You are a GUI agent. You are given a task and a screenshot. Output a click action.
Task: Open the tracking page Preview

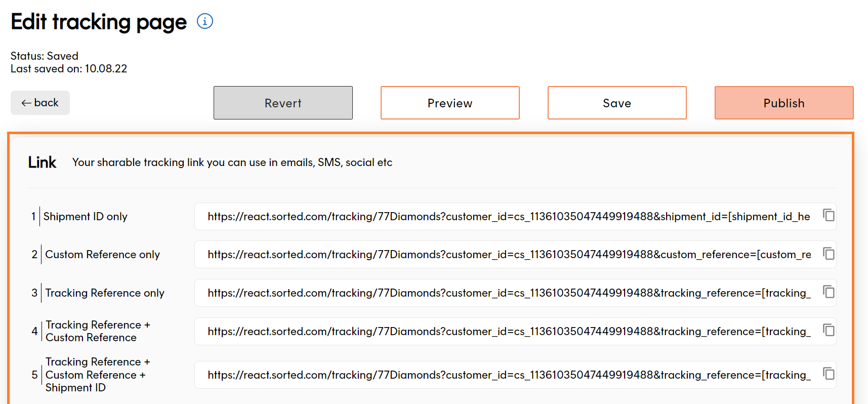click(449, 103)
